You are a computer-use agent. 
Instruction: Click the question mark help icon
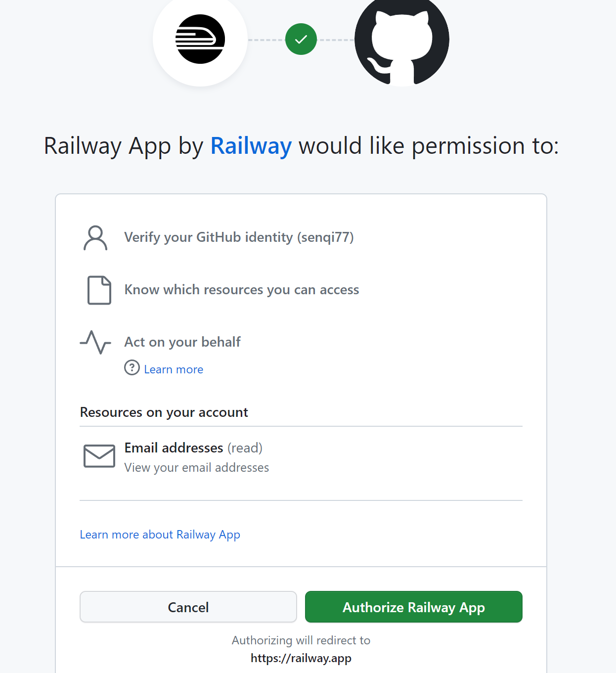(x=132, y=368)
